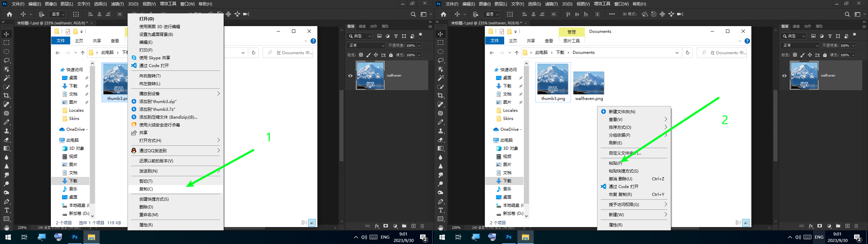This screenshot has width=868, height=244.
Task: Pick the Crop tool in left Photoshop toolbar
Action: 6,96
